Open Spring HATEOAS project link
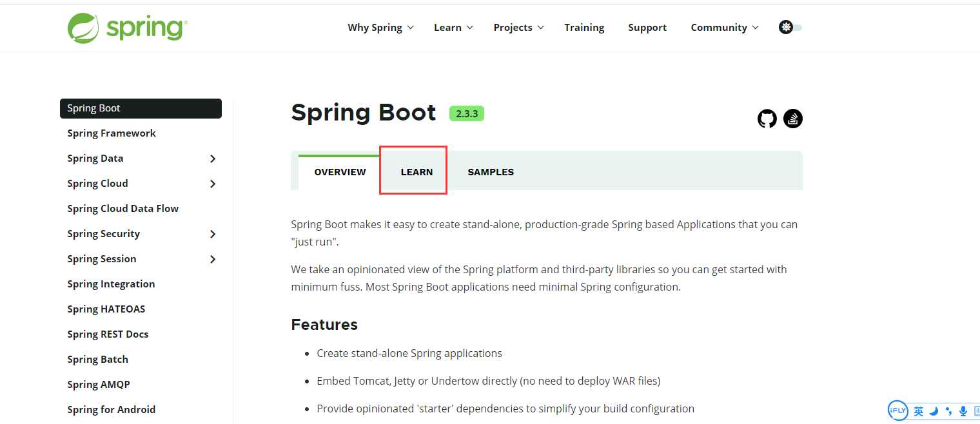The width and height of the screenshot is (980, 424). (x=106, y=309)
